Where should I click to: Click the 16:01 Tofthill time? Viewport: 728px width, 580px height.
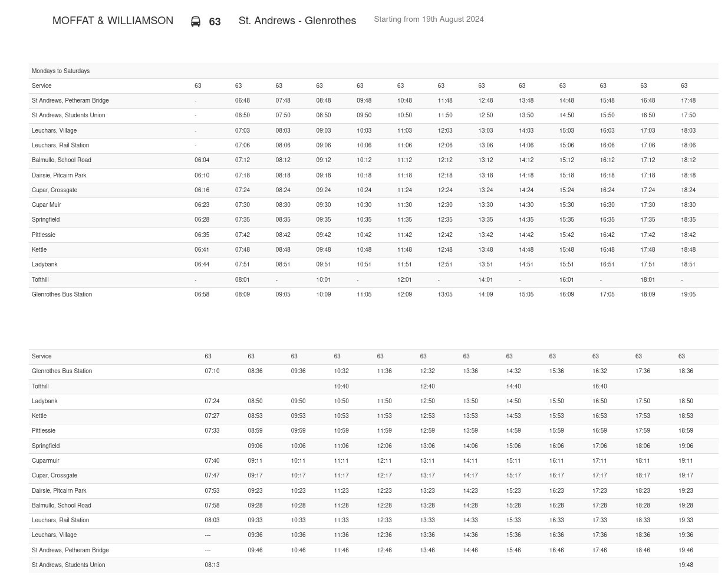[x=566, y=280]
